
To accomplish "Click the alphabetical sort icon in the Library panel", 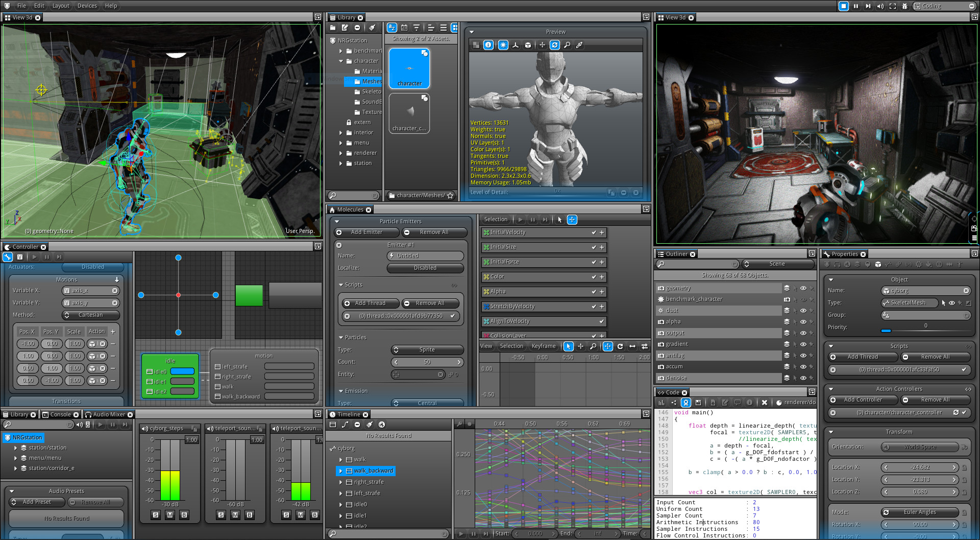I will [391, 28].
